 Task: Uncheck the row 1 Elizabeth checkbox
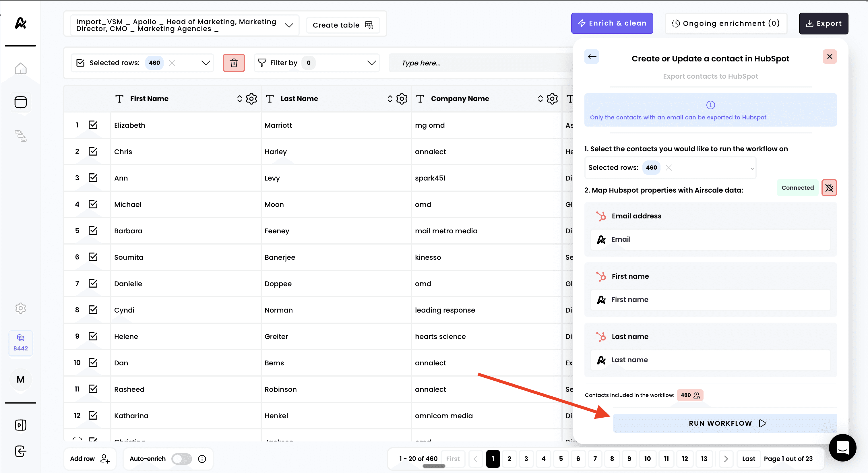[x=93, y=125]
